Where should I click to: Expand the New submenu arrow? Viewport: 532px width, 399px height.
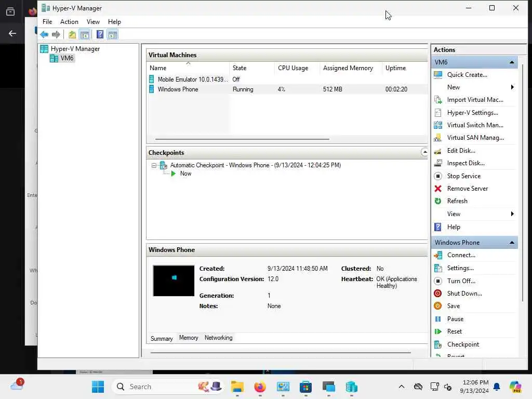[x=512, y=87]
